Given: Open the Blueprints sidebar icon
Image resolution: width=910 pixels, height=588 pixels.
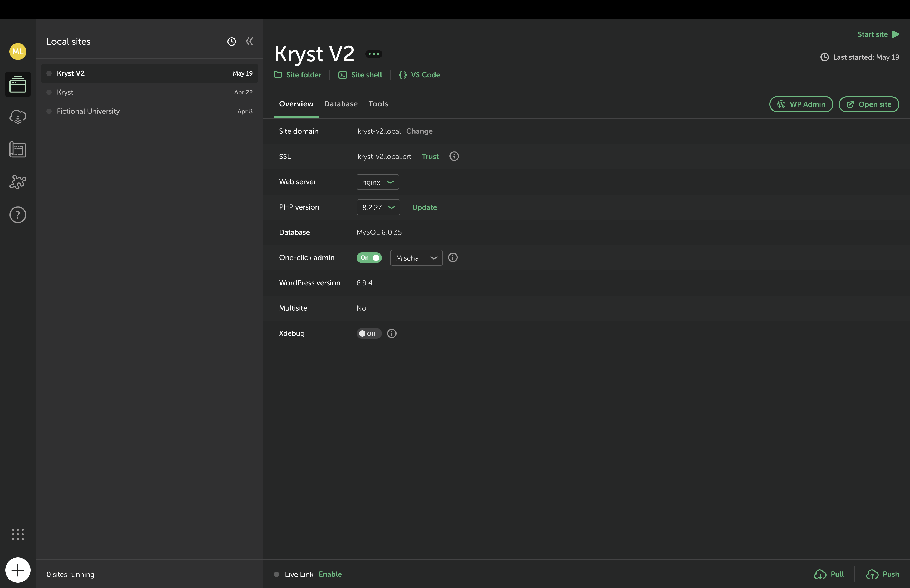Looking at the screenshot, I should click(x=18, y=149).
